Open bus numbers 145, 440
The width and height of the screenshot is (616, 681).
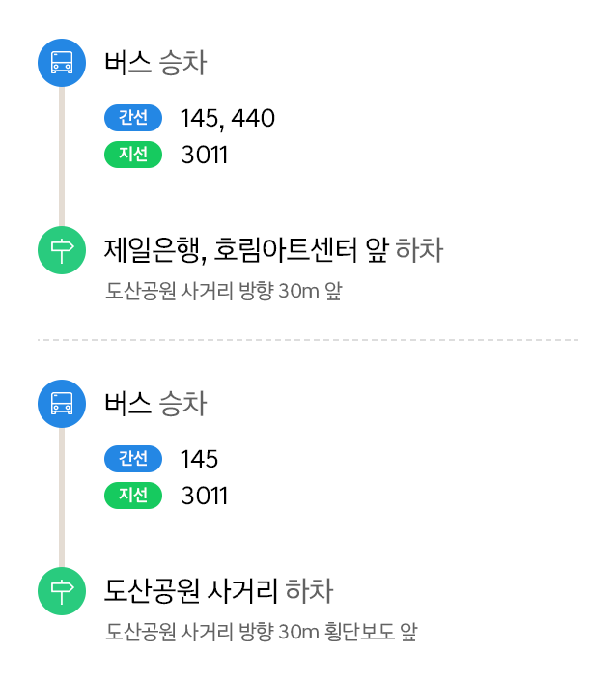coord(228,119)
